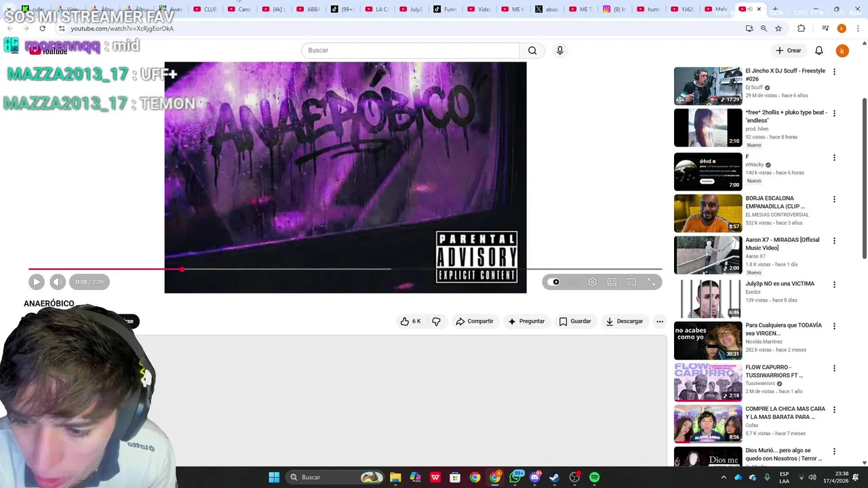Click the EL MESIAS CONTROVERSIAL channel name
868x488 pixels.
(777, 215)
